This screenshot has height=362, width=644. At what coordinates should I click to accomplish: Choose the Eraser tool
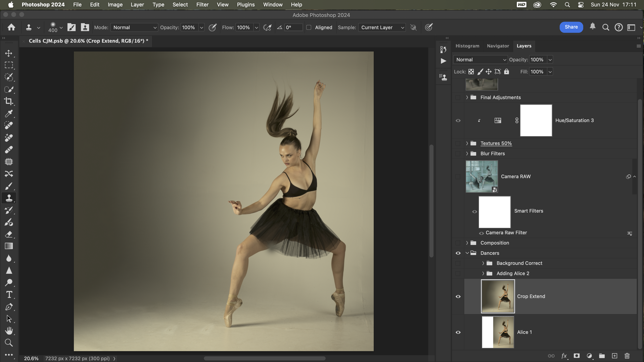click(x=9, y=234)
